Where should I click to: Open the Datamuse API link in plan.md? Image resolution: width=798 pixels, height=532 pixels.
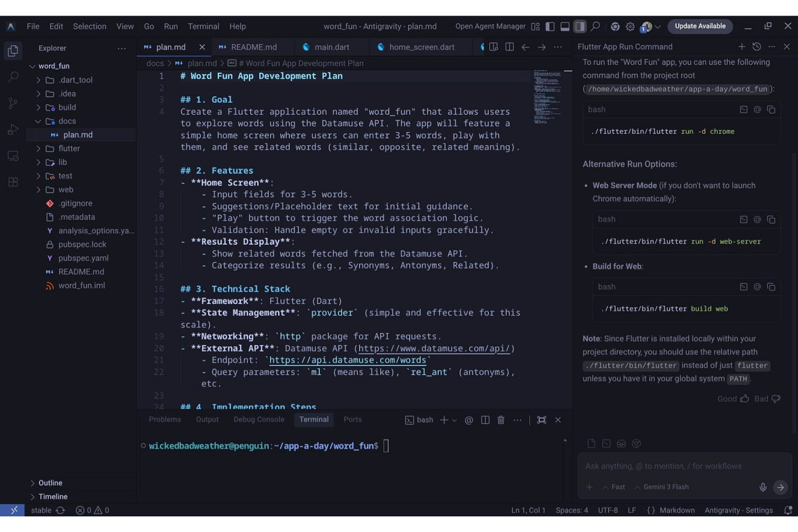[435, 348]
